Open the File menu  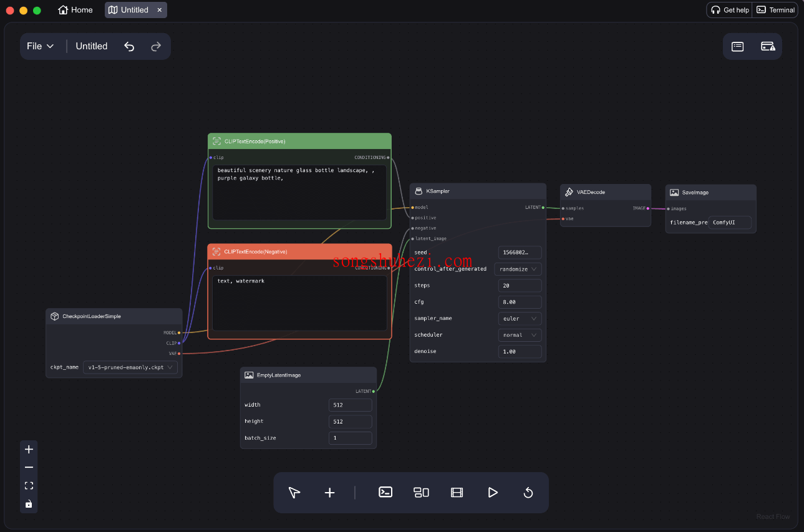(41, 46)
